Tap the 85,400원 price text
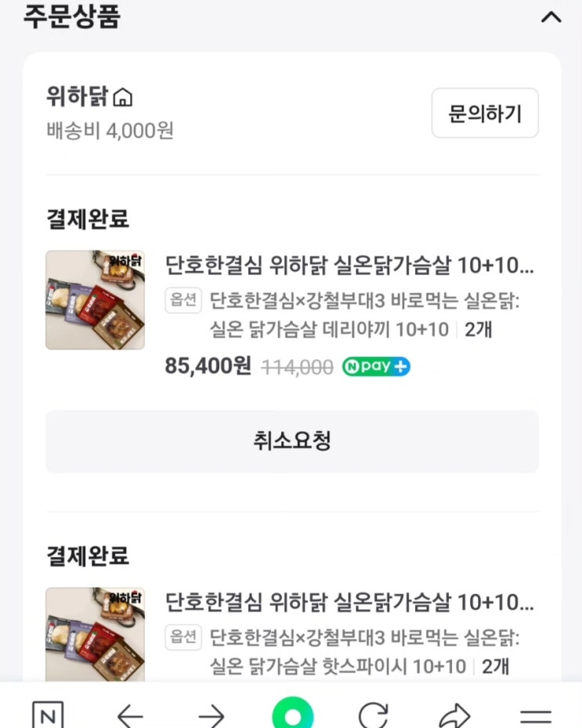 click(x=208, y=366)
